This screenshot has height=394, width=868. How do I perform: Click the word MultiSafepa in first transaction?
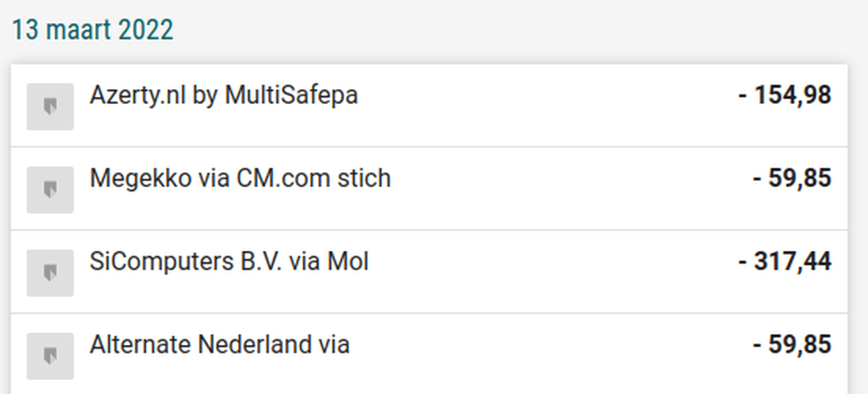291,95
